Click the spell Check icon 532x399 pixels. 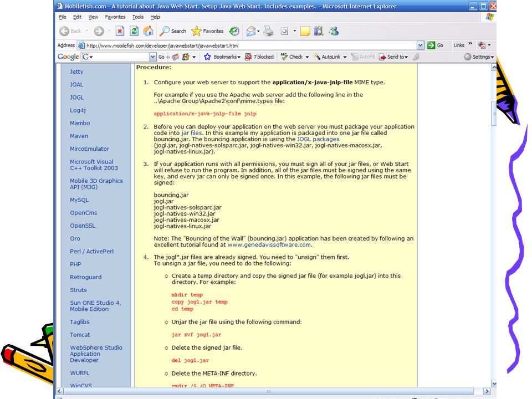(284, 57)
